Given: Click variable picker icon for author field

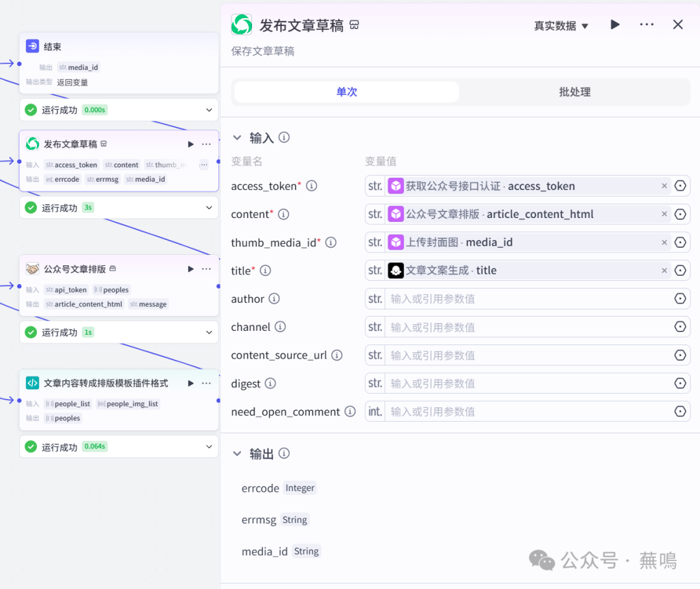Looking at the screenshot, I should (x=680, y=299).
